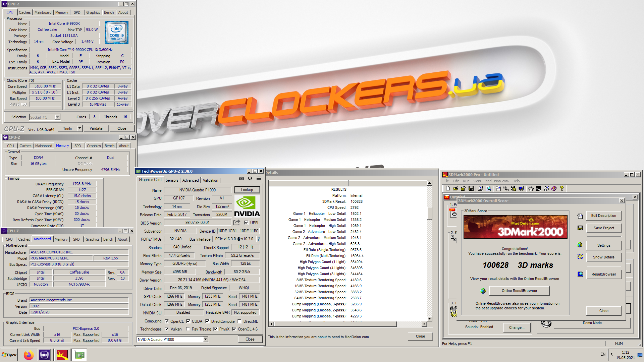Click the computer system info icon in 3DMark toolbar

[x=481, y=189]
